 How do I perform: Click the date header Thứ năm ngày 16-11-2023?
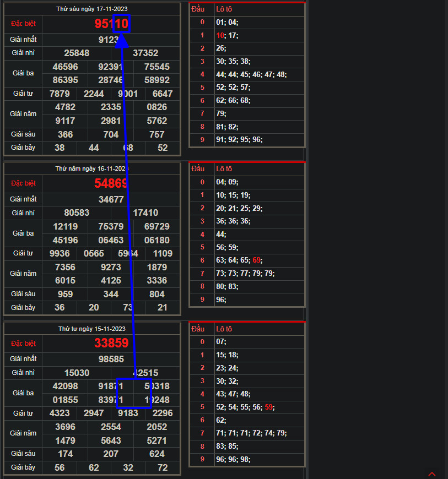pos(91,168)
